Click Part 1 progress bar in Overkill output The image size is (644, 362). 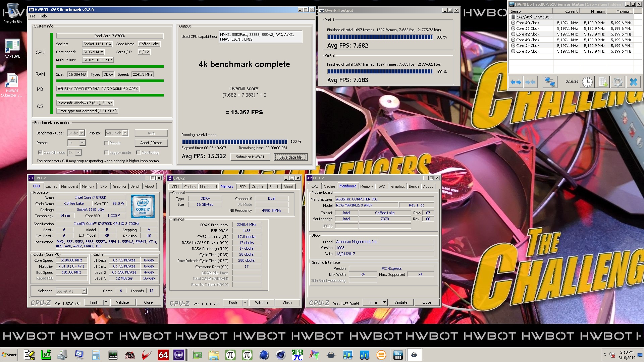point(380,37)
